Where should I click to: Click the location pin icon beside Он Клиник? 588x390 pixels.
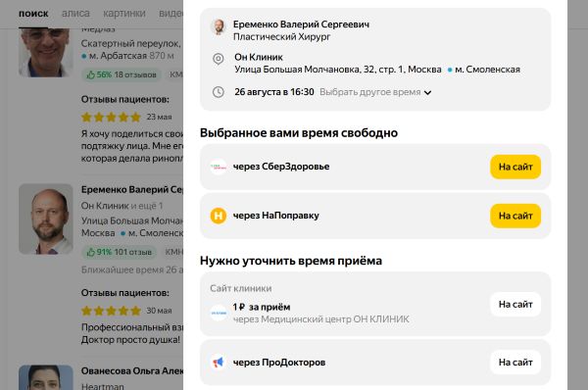[219, 59]
